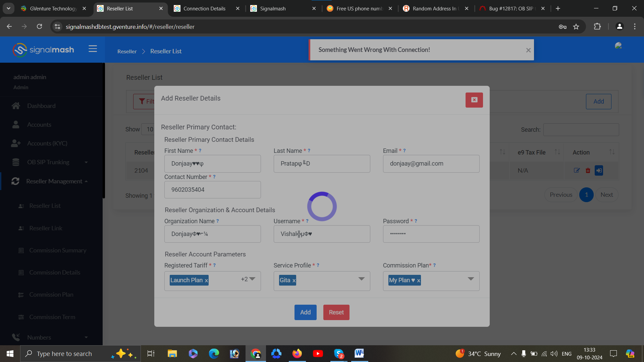This screenshot has width=644, height=362.
Task: Click the login-as-reseller icon in Action
Action: pos(599,171)
